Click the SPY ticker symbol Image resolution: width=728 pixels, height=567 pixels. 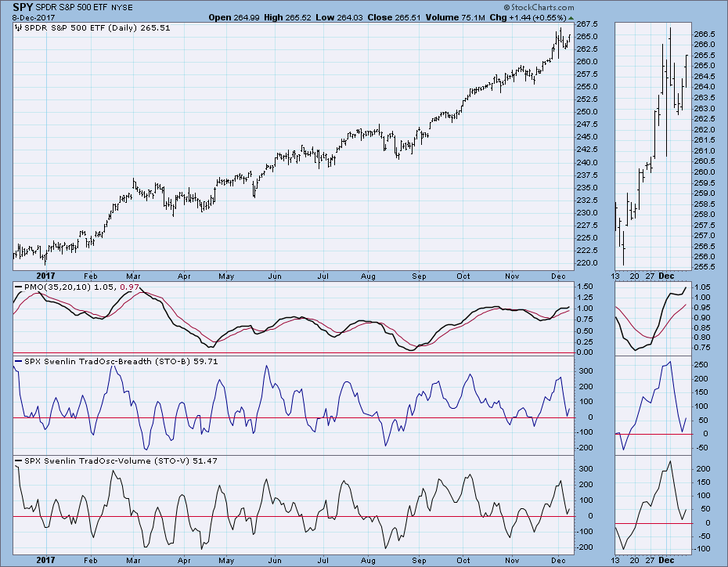coord(23,7)
